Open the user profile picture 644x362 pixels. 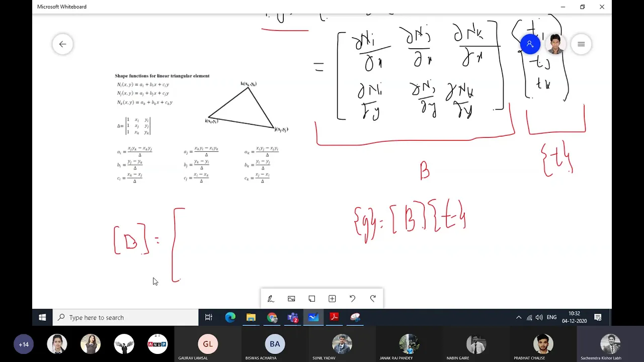(555, 44)
